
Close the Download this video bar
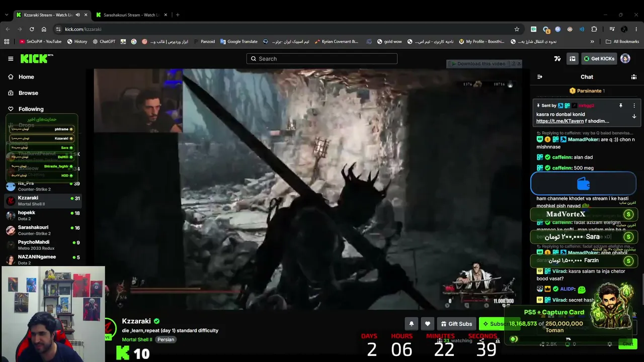click(x=519, y=64)
